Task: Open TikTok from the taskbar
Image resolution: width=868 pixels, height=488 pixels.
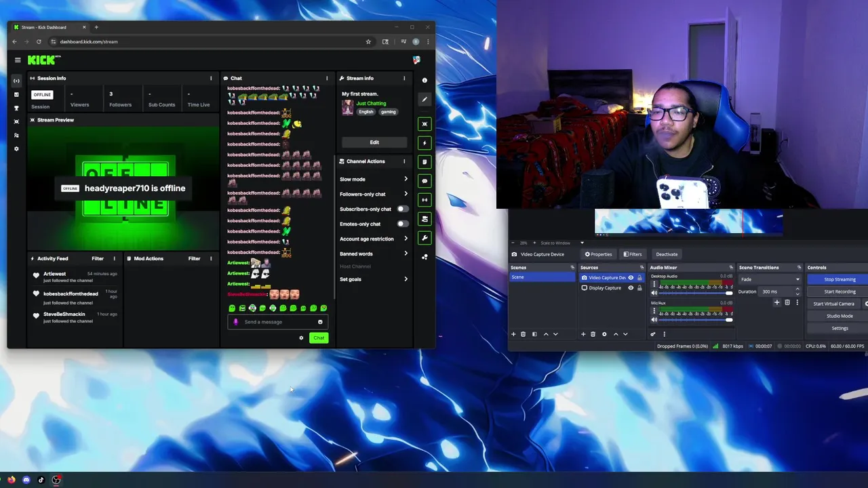Action: tap(41, 480)
